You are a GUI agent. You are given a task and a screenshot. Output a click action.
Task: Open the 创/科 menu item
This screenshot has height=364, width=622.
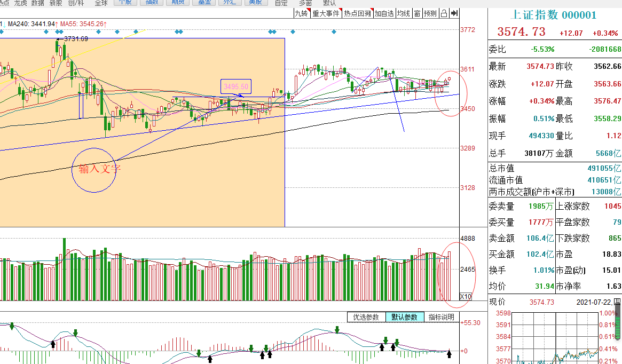click(x=76, y=3)
